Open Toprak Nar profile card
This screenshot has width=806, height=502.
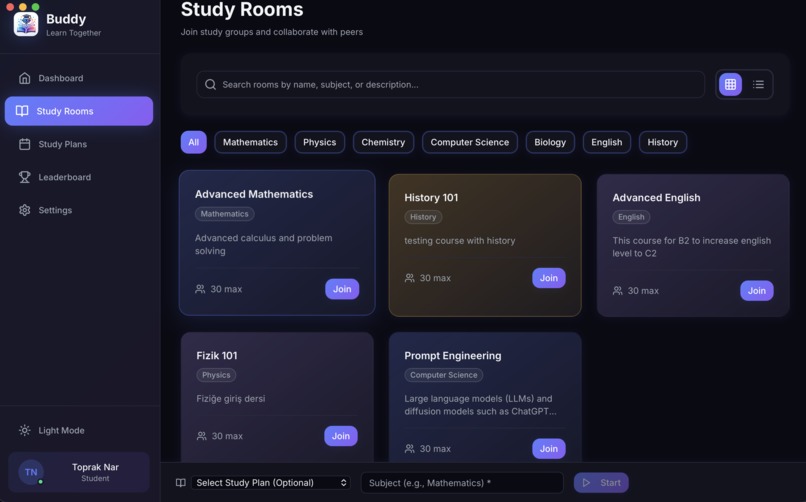click(79, 472)
